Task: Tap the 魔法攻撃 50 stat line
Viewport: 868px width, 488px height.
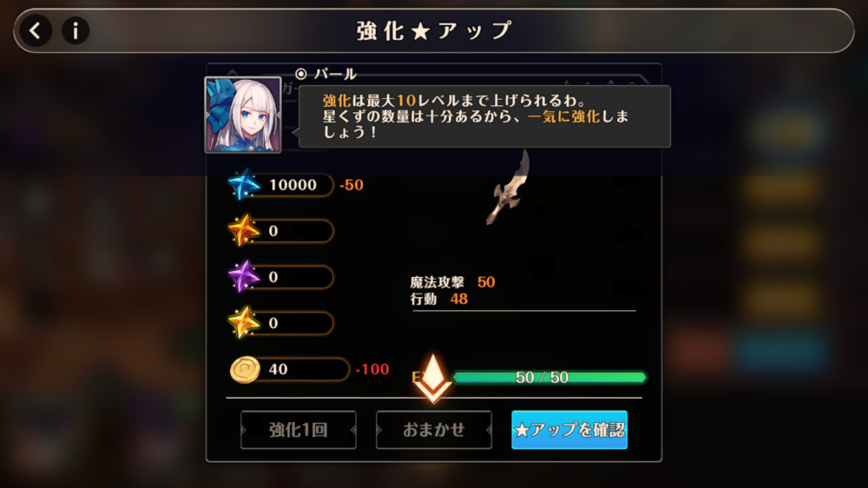Action: tap(452, 282)
